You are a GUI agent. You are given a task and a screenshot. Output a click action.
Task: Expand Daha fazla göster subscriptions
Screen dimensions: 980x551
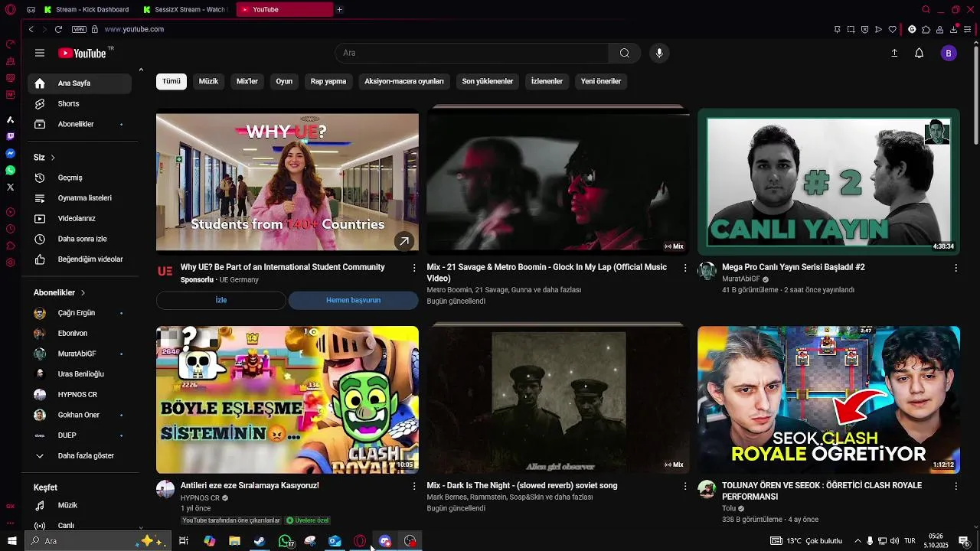tap(80, 455)
